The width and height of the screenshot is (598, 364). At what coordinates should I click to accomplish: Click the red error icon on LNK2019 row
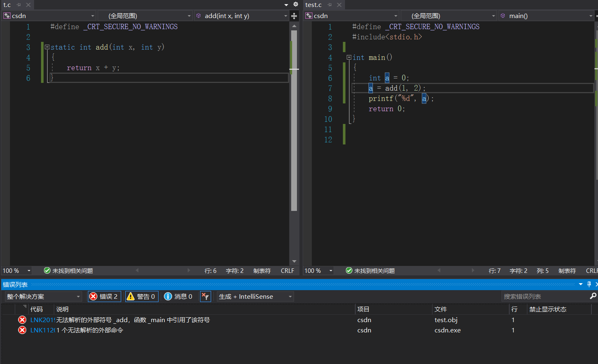(x=22, y=320)
